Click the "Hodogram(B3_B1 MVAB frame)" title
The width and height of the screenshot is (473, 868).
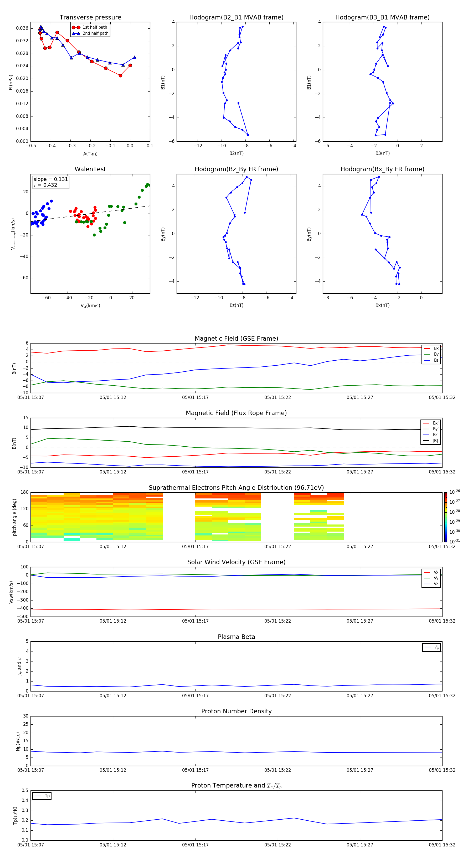click(382, 17)
